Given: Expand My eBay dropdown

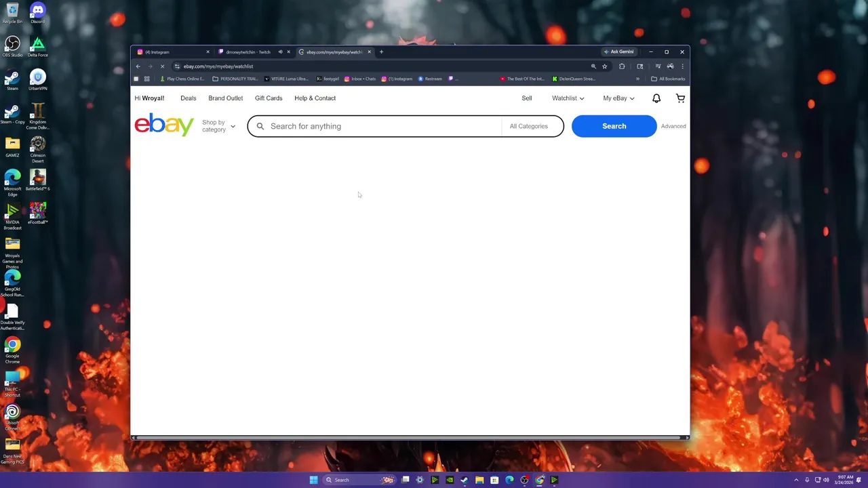Looking at the screenshot, I should 618,98.
